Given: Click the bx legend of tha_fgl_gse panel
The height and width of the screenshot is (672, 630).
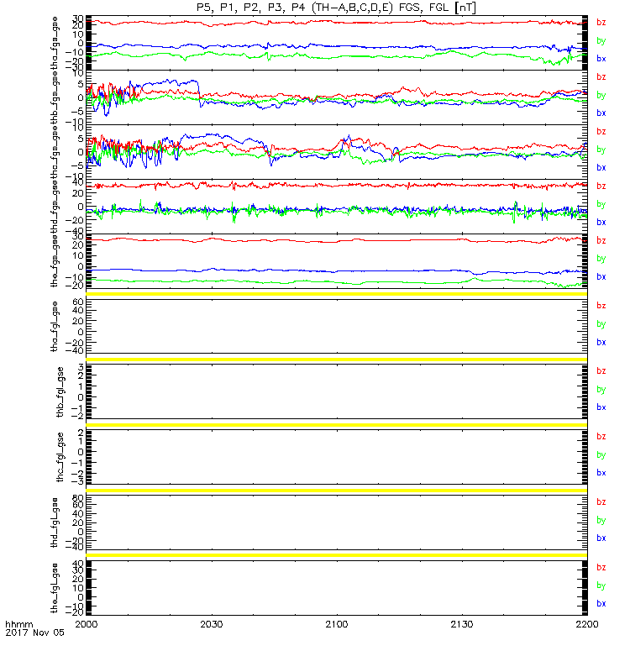Looking at the screenshot, I should pyautogui.click(x=601, y=343).
